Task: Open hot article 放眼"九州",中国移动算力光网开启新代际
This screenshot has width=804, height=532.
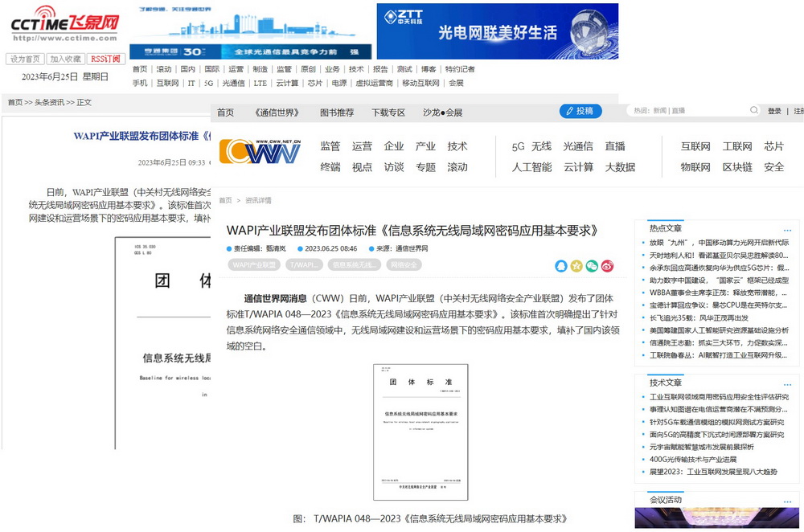Action: tap(719, 243)
